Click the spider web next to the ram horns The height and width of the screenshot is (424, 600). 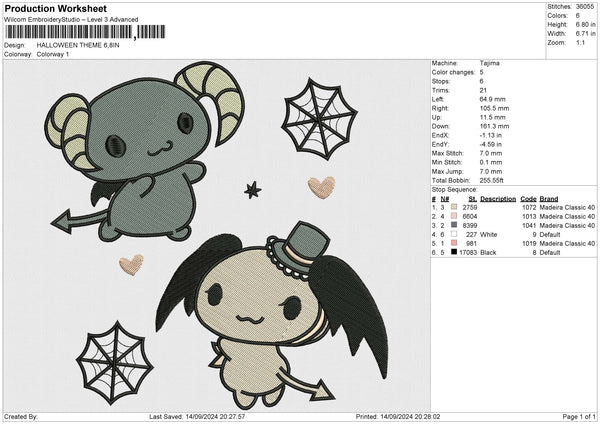(x=320, y=119)
